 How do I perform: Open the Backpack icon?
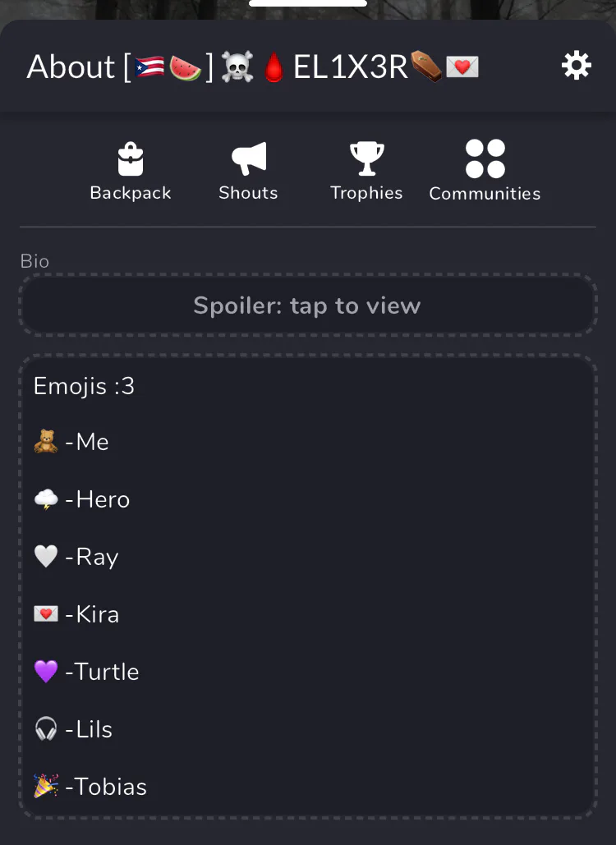(131, 158)
